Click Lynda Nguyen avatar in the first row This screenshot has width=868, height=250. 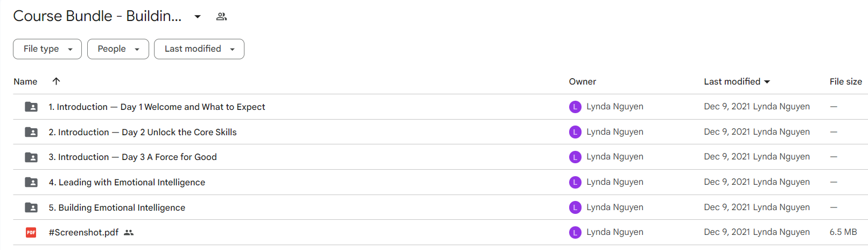[x=575, y=107]
